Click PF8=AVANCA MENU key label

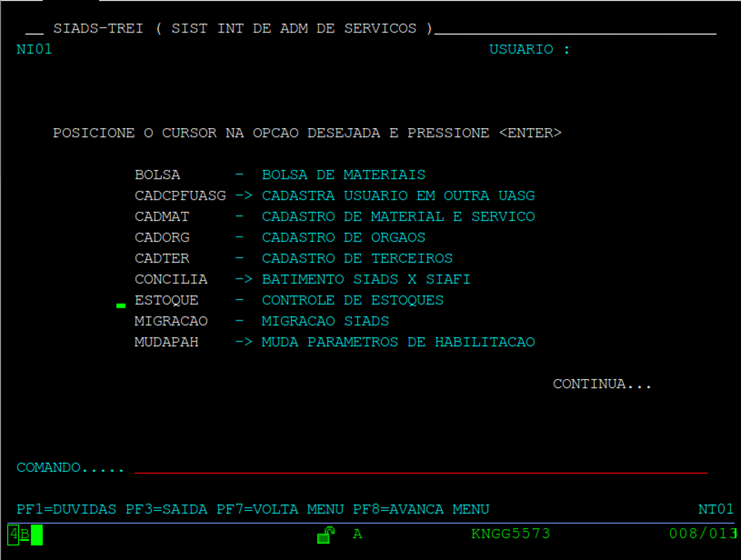pos(421,509)
